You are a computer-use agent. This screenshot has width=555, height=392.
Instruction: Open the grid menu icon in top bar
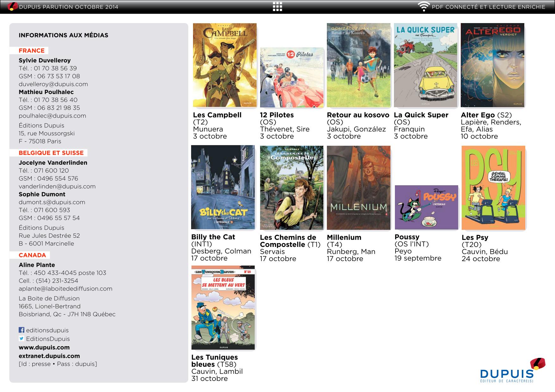tap(277, 7)
